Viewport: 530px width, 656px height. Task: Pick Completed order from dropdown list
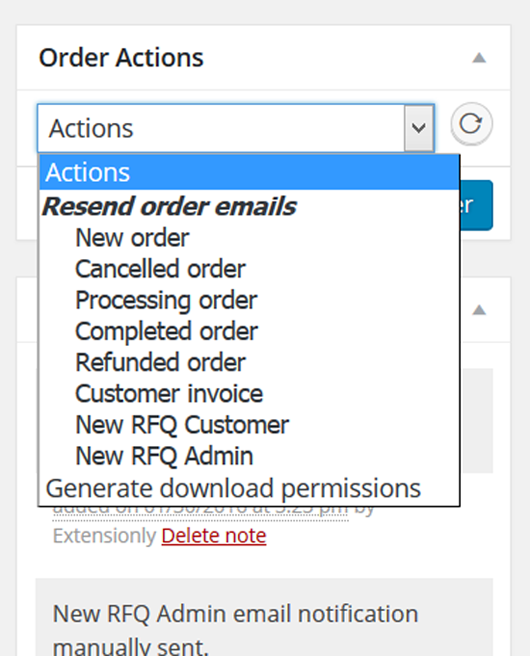pyautogui.click(x=166, y=331)
